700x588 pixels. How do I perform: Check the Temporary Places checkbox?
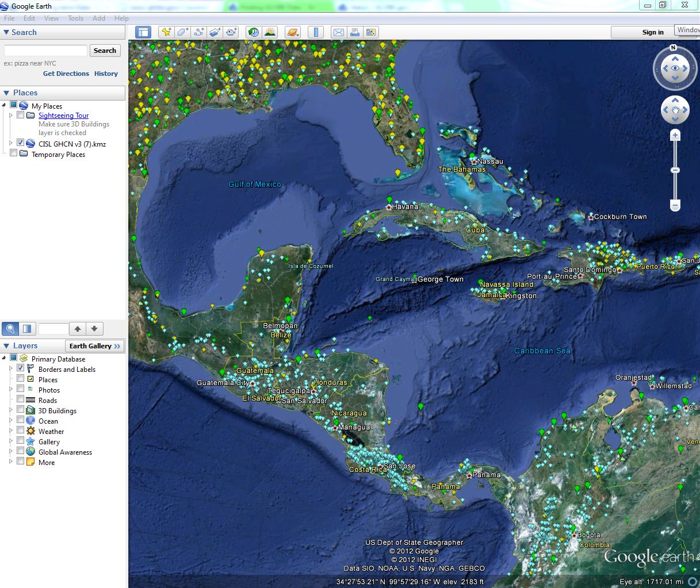click(13, 153)
